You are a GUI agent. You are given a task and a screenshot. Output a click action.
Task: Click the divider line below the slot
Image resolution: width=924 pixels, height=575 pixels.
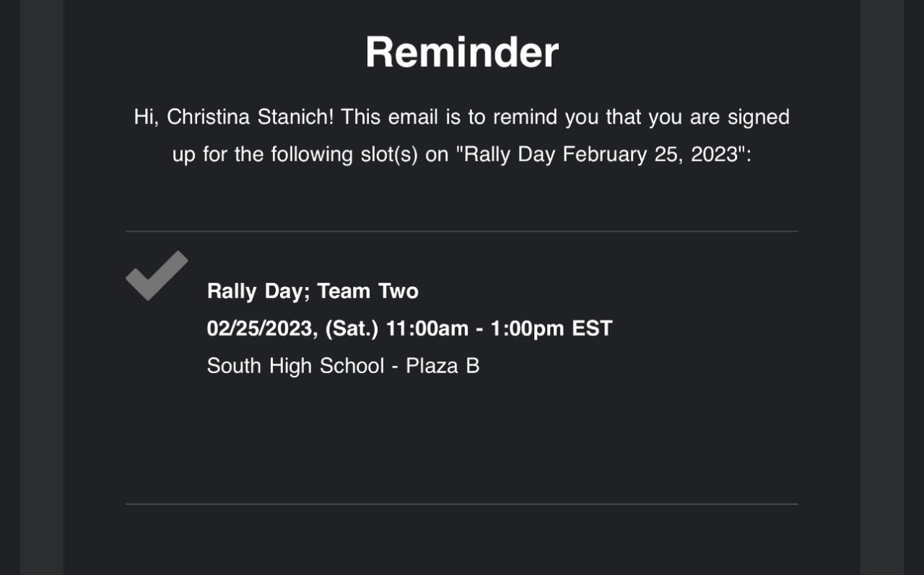tap(462, 504)
